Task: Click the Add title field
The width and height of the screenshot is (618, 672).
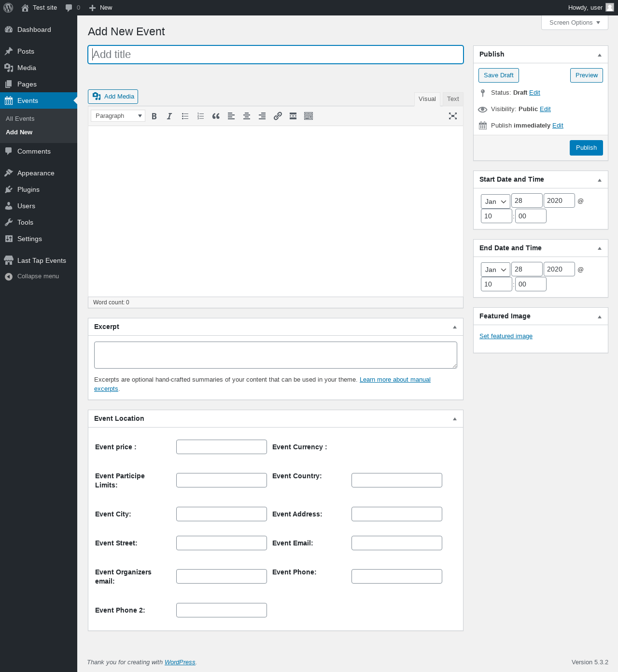Action: [x=276, y=55]
